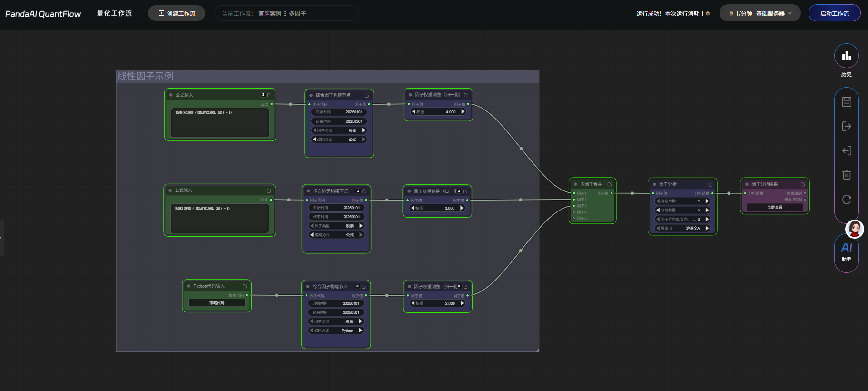Increase 分组数量 with right arrow
The width and height of the screenshot is (868, 391).
[x=707, y=210]
